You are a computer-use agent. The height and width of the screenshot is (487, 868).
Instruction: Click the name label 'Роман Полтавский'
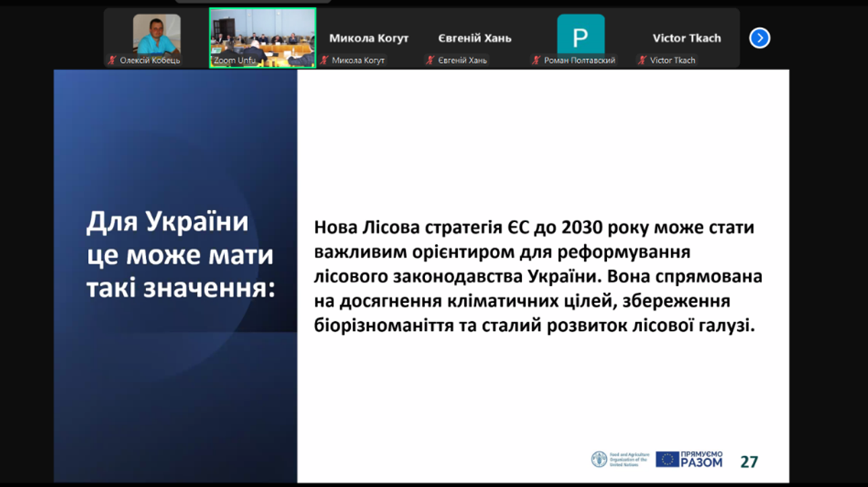point(579,60)
